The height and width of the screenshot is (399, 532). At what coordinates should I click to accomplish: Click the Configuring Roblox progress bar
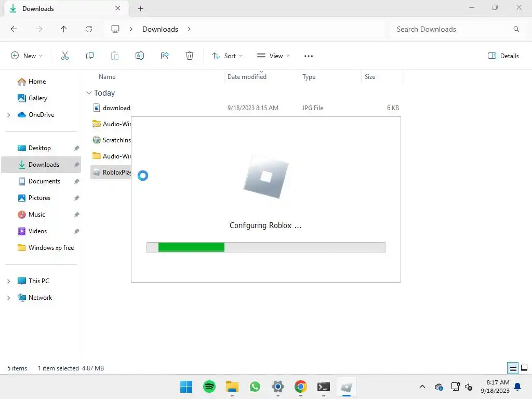click(265, 247)
